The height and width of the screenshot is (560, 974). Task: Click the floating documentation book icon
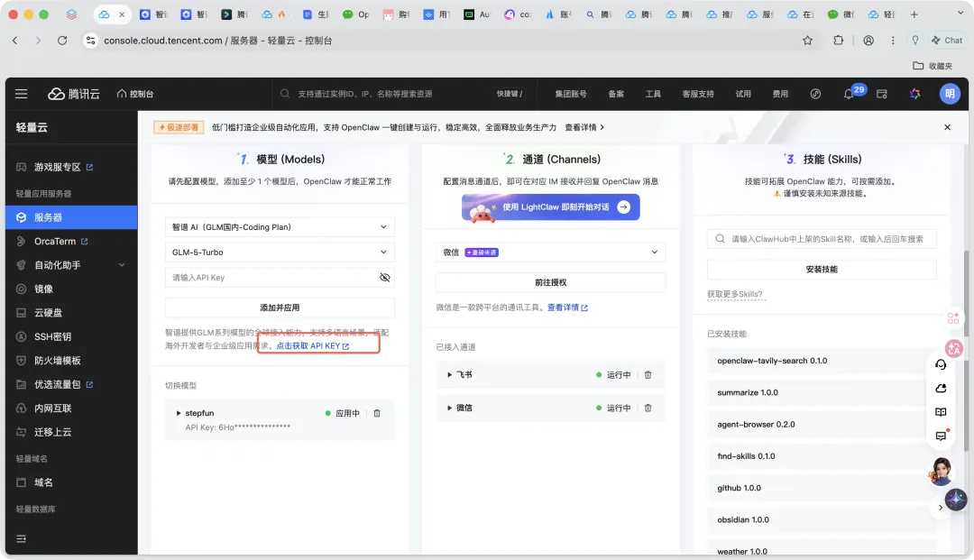click(941, 412)
